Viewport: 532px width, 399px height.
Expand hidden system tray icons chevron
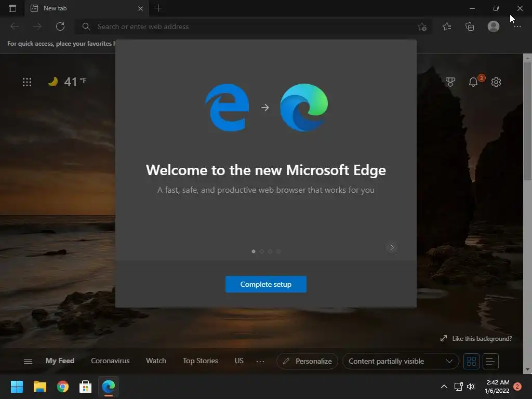tap(444, 387)
